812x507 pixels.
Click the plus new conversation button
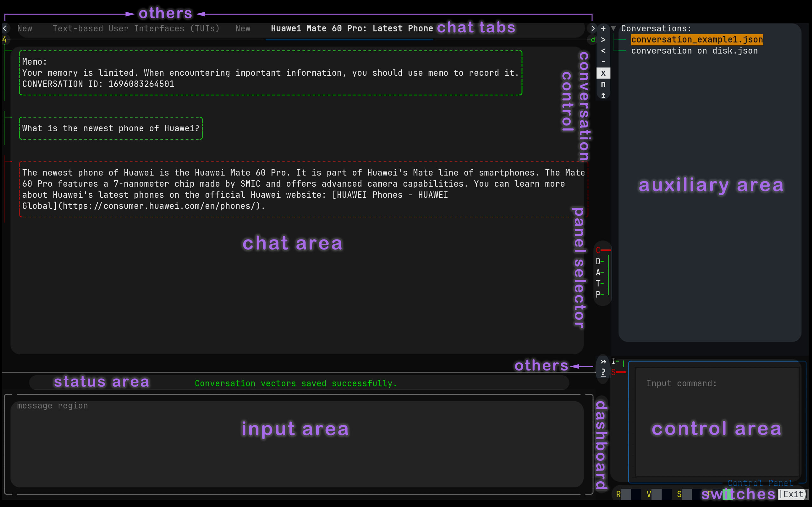[x=603, y=29]
